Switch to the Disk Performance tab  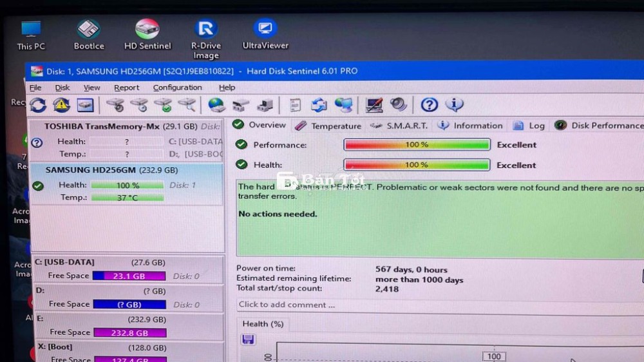click(599, 126)
